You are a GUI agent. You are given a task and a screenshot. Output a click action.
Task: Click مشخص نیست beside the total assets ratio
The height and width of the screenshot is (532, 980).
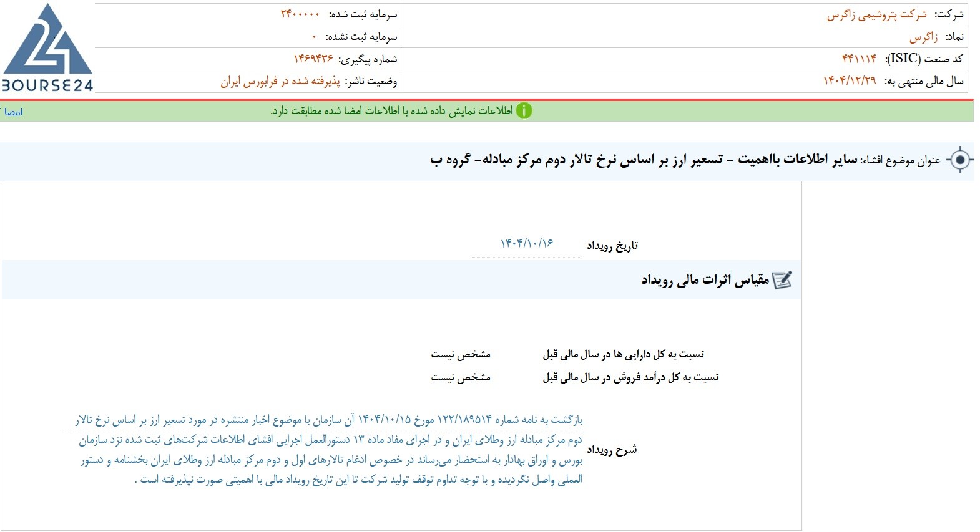click(x=461, y=354)
